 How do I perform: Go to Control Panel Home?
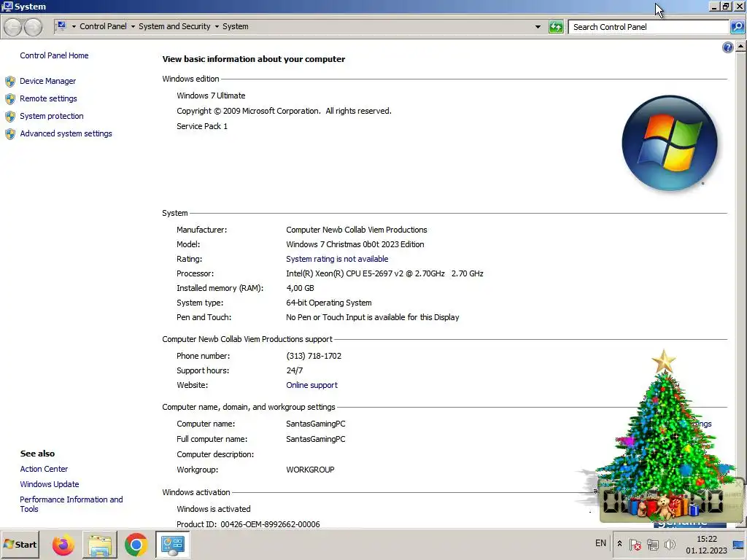click(54, 55)
